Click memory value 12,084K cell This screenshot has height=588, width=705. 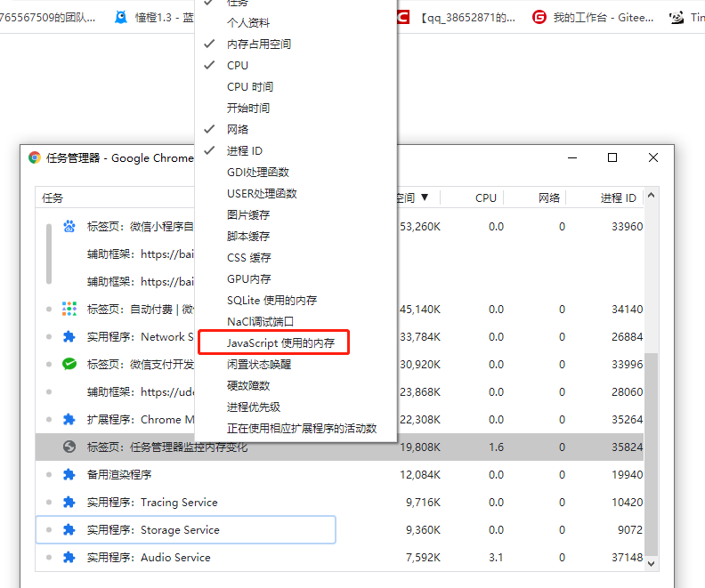tap(420, 474)
